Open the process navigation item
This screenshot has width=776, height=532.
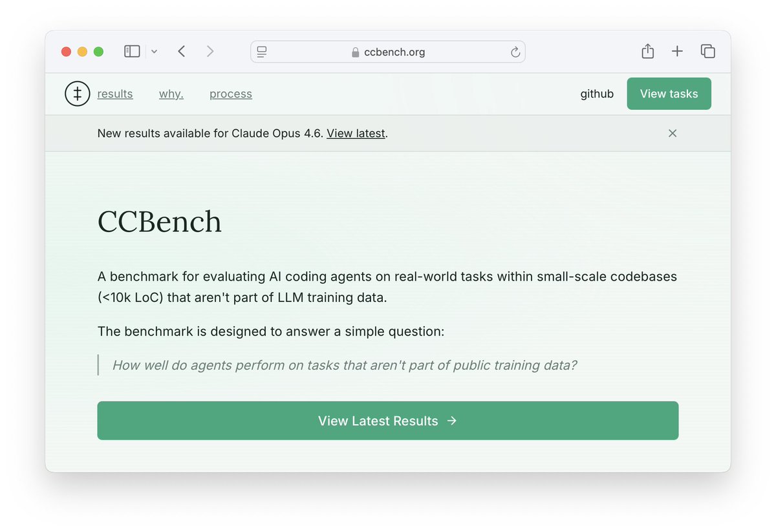coord(230,93)
